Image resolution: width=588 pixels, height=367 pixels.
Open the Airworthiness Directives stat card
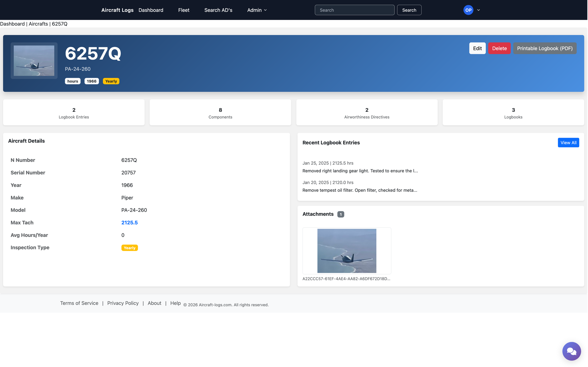pyautogui.click(x=367, y=113)
